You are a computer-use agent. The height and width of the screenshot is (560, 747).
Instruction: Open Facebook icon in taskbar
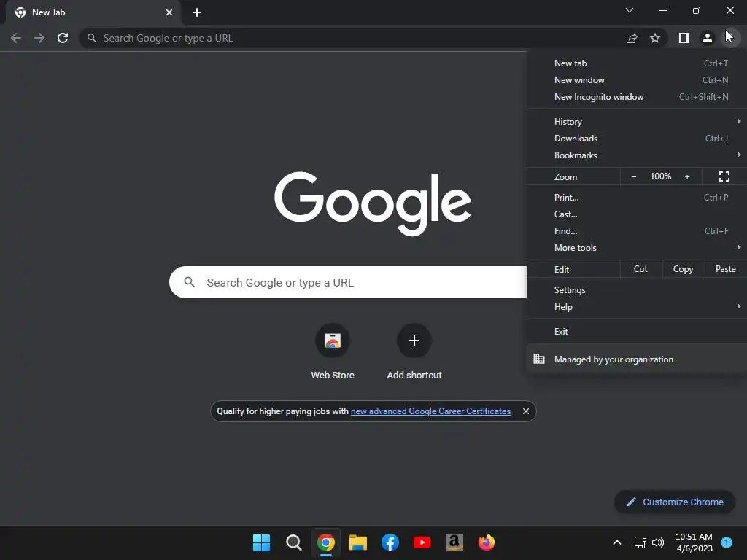[x=390, y=542]
